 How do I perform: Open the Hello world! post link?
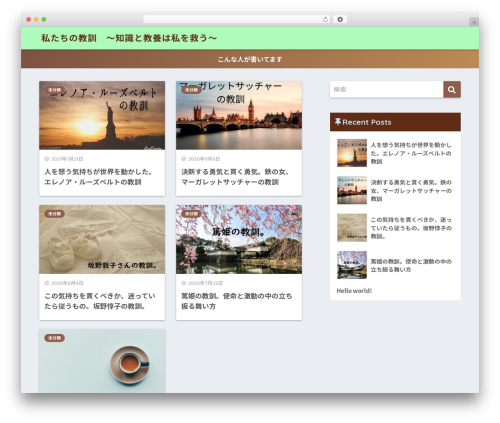pos(354,291)
